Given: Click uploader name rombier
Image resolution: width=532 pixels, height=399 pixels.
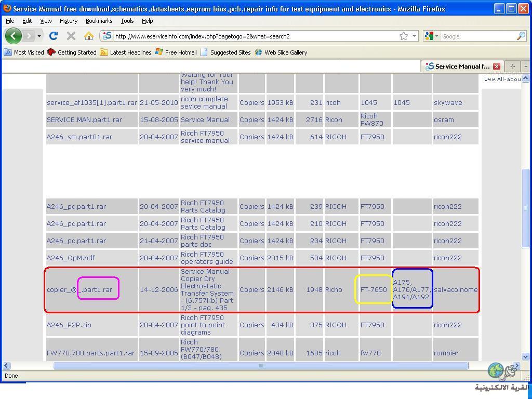Looking at the screenshot, I should pyautogui.click(x=446, y=353).
